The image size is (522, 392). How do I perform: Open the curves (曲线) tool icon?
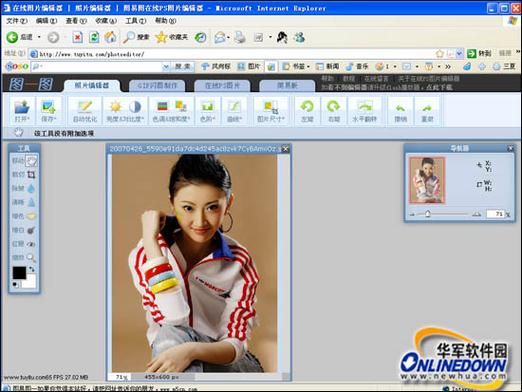[234, 107]
